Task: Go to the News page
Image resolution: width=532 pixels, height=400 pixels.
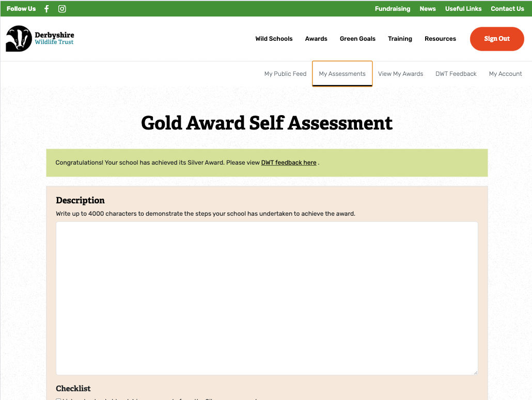Action: [x=428, y=9]
